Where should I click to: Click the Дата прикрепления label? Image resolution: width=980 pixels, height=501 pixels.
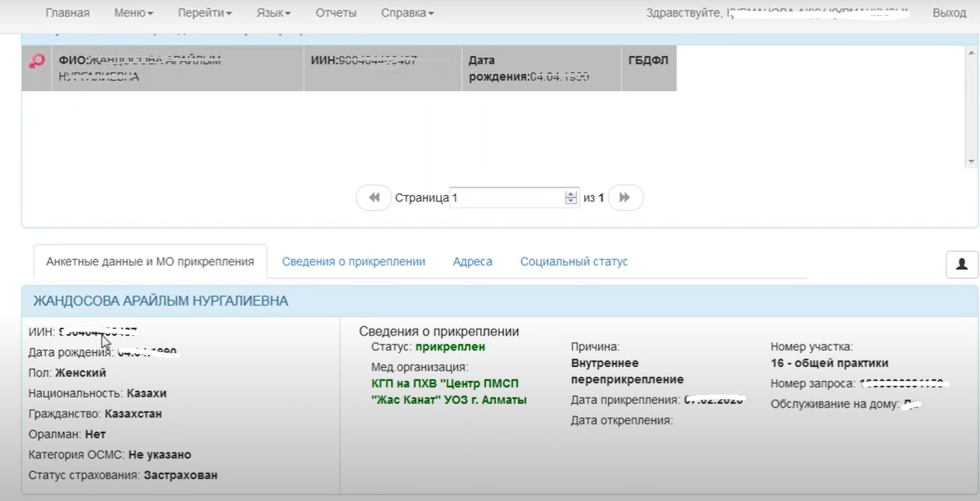point(625,400)
